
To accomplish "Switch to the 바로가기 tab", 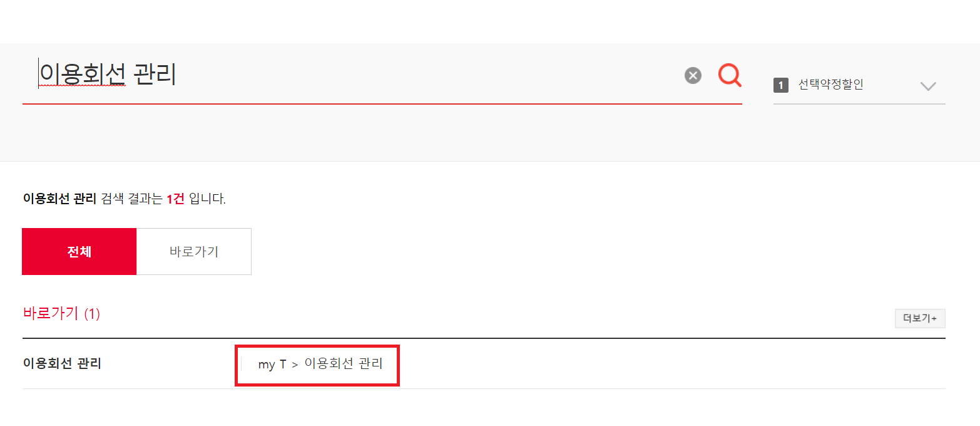I will click(193, 251).
